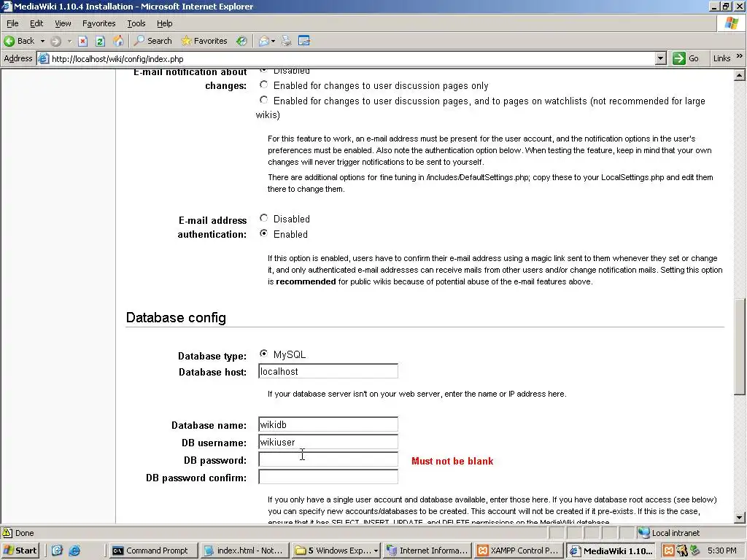This screenshot has height=560, width=747.
Task: Select Enabled for e-mail address authentication
Action: (x=263, y=233)
